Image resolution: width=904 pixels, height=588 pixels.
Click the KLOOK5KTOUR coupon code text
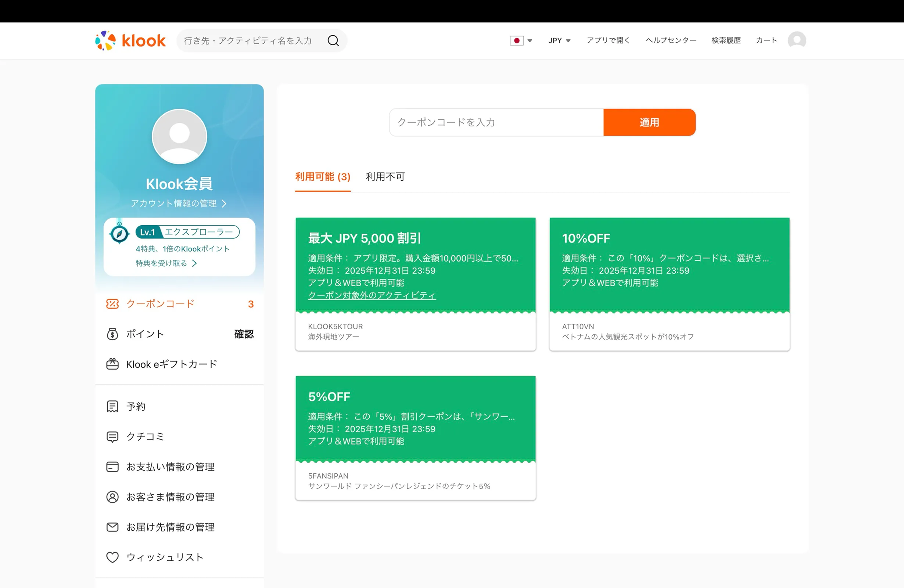(x=336, y=326)
